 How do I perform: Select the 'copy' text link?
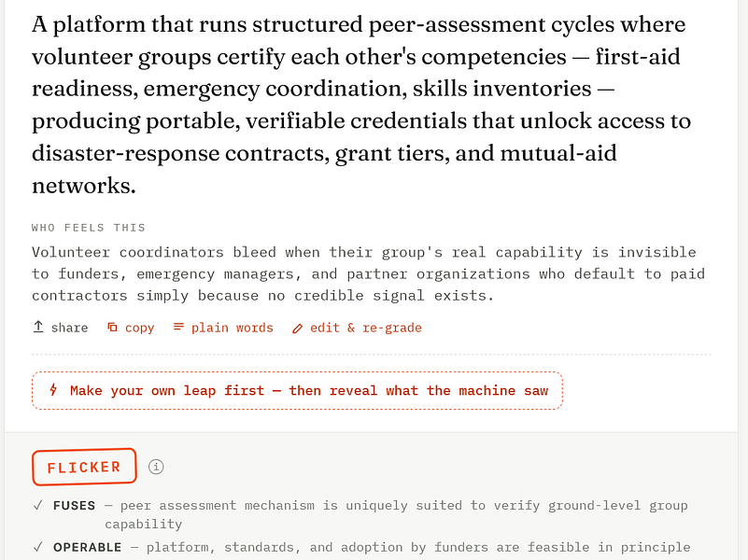[x=140, y=328]
